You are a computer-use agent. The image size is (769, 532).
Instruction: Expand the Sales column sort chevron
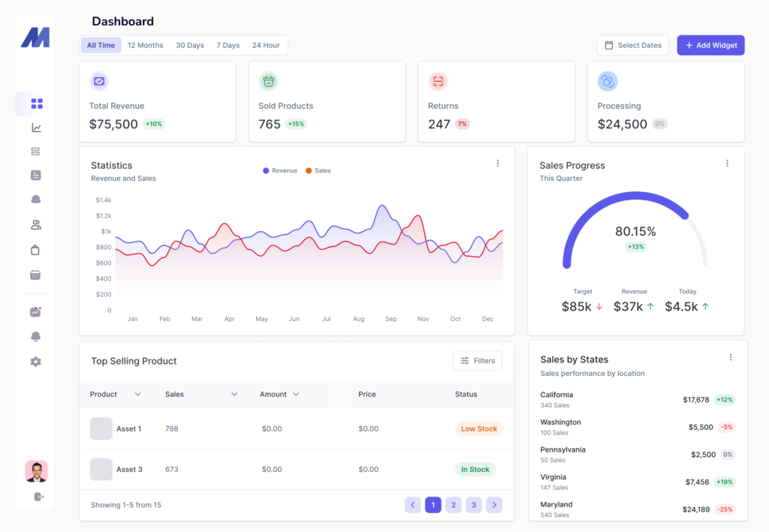pyautogui.click(x=234, y=395)
